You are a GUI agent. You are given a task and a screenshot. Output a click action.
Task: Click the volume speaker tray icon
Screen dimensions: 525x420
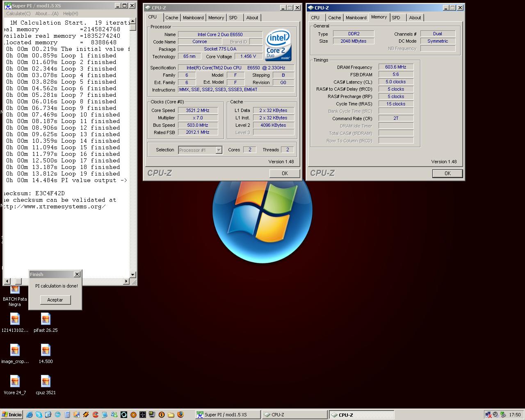[x=495, y=415]
